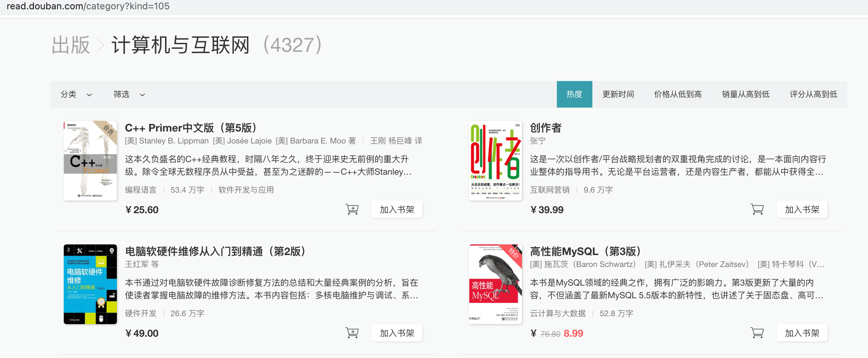This screenshot has height=358, width=868.
Task: Add 高性能MySQL to shopping cart
Action: 757,333
